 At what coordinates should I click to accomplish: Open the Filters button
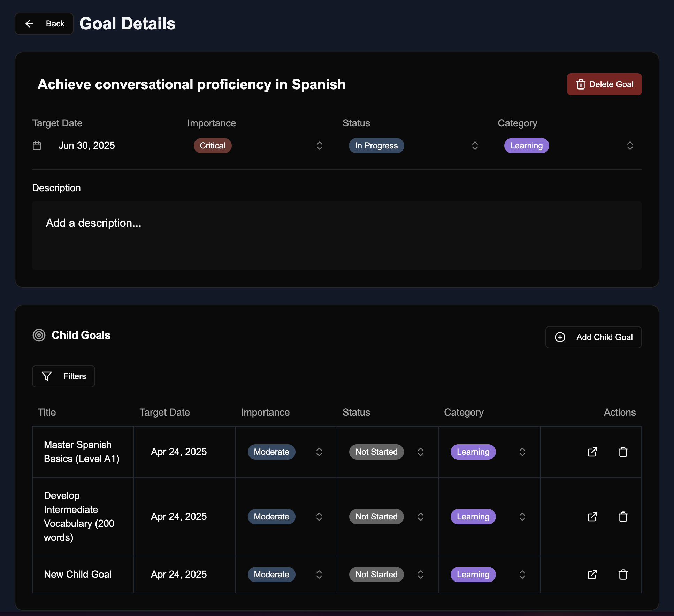[x=63, y=376]
